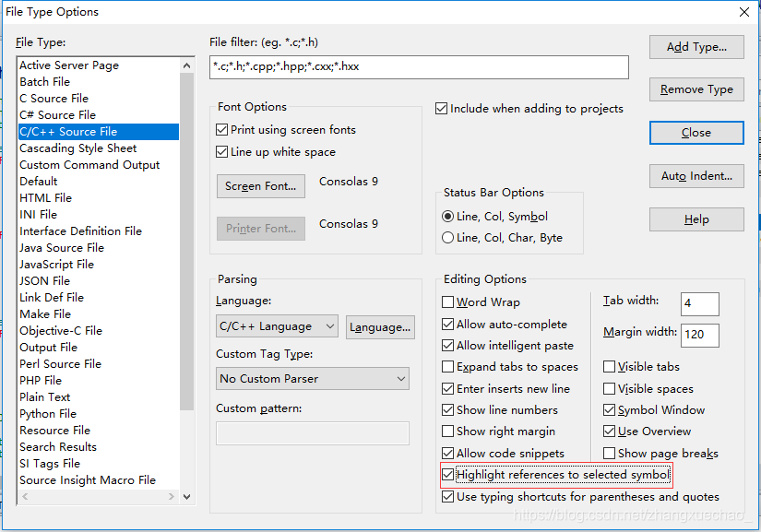Enable Visible tabs checkbox
Image resolution: width=761 pixels, height=532 pixels.
[x=609, y=367]
